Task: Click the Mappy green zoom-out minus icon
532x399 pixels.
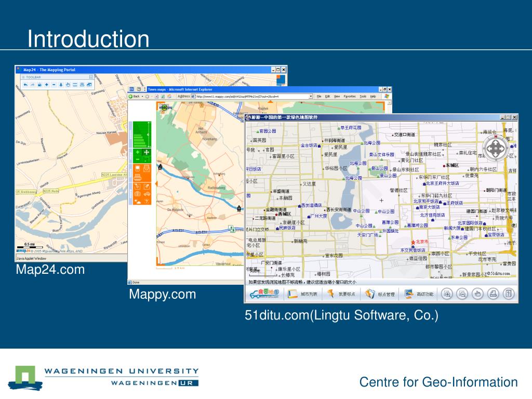Action: (x=137, y=159)
